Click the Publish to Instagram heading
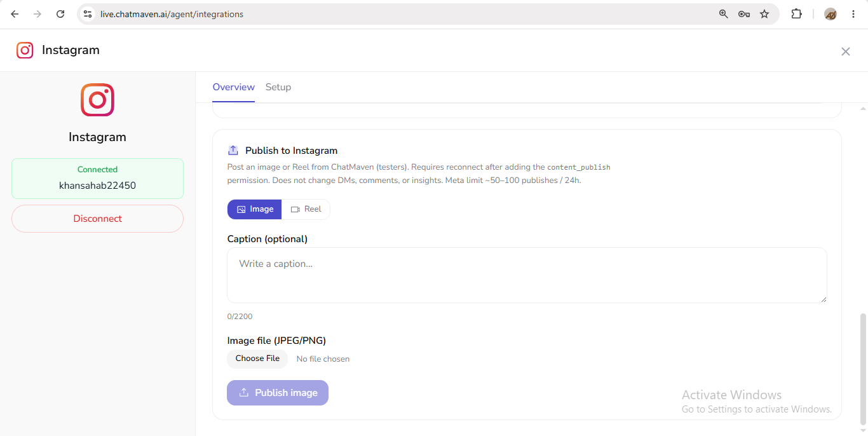Screen dimensions: 868x436 [x=291, y=151]
